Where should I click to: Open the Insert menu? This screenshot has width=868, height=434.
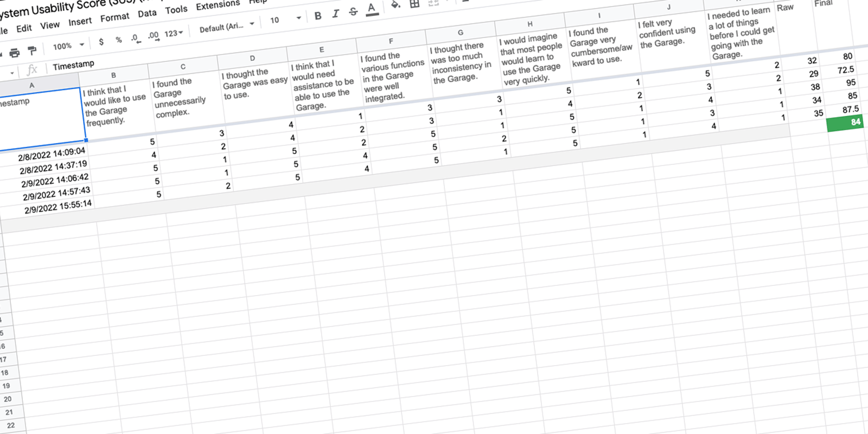pyautogui.click(x=80, y=22)
